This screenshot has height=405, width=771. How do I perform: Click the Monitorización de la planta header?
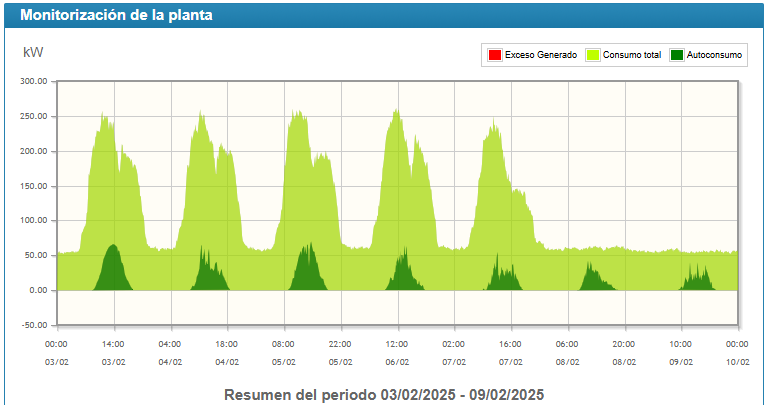(x=116, y=16)
